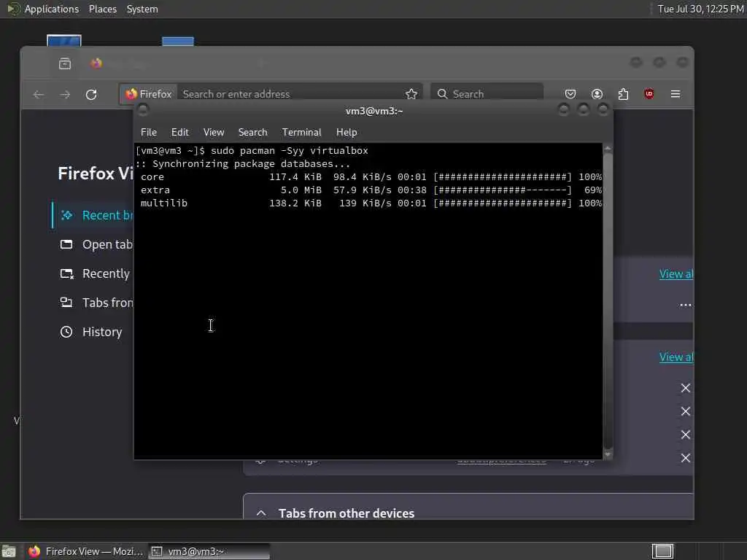
Task: Switch to Firefox View taskbar button
Action: (x=85, y=551)
